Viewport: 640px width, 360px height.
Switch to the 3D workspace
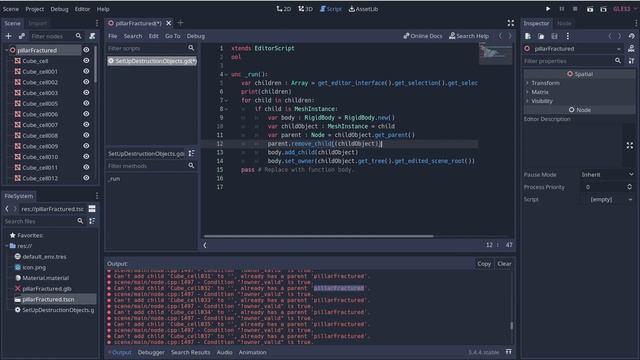click(305, 9)
